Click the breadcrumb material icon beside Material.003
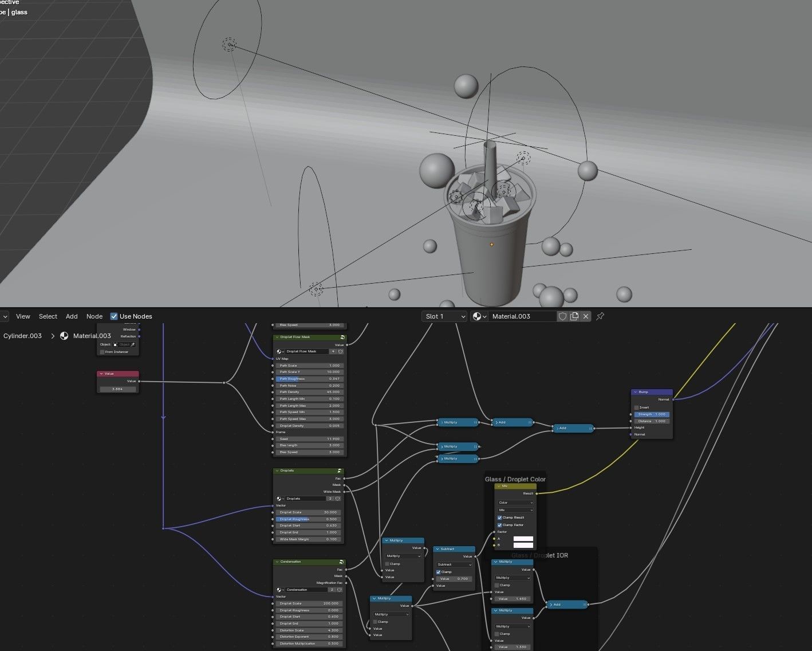 point(64,336)
